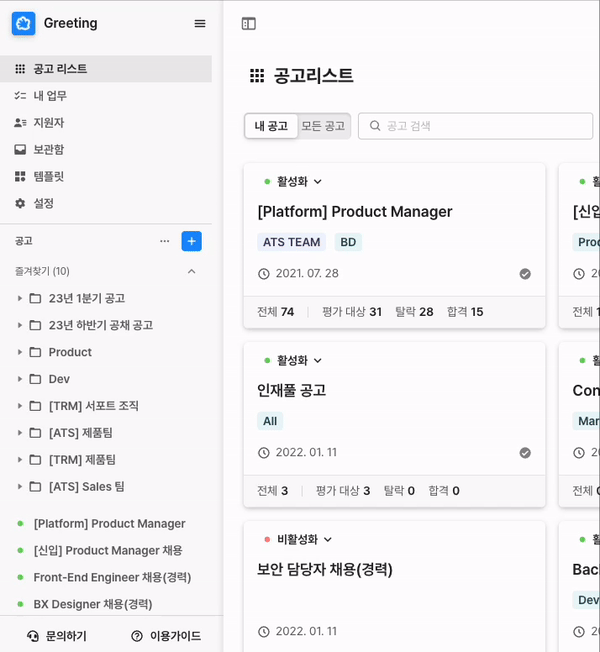Click 탈락 28 count
Viewport: 600px width, 652px height.
414,312
